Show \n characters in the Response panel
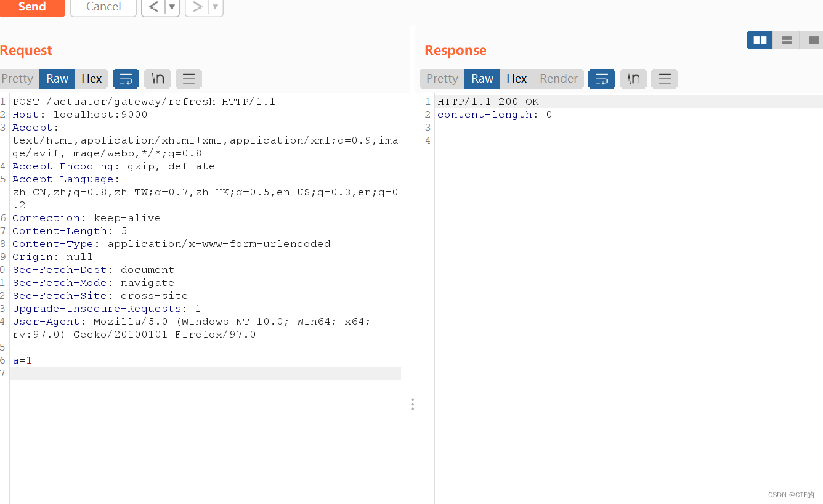Image resolution: width=823 pixels, height=504 pixels. coord(633,78)
